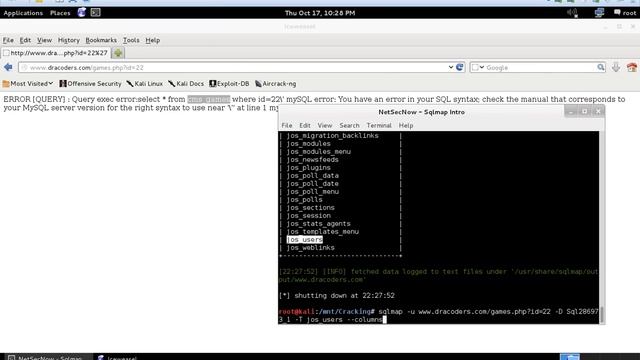Open Exploit-DB bookmark
The width and height of the screenshot is (640, 360).
[x=229, y=84]
